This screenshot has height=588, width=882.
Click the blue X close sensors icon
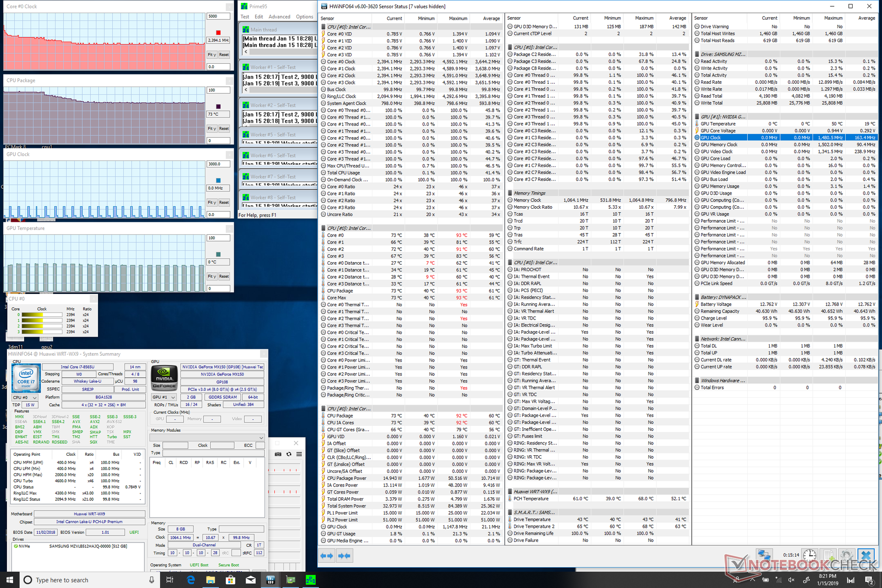(866, 556)
